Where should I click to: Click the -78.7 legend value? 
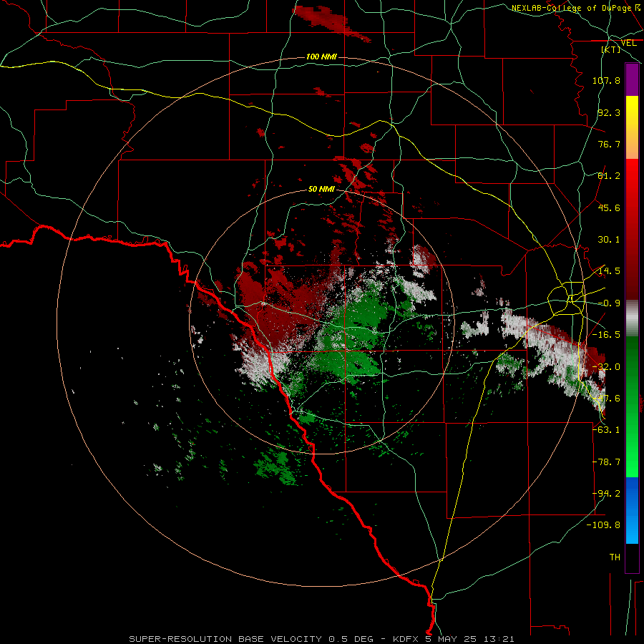click(x=606, y=462)
